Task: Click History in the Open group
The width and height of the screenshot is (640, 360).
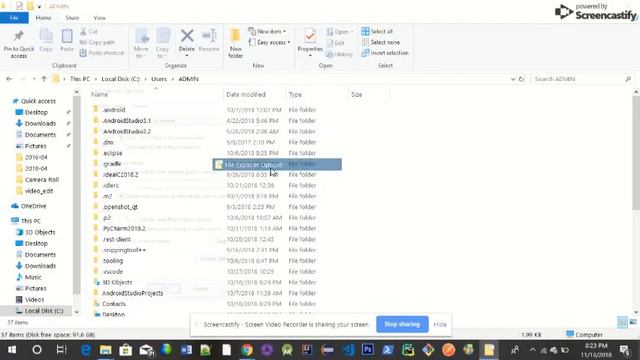Action: [x=339, y=54]
